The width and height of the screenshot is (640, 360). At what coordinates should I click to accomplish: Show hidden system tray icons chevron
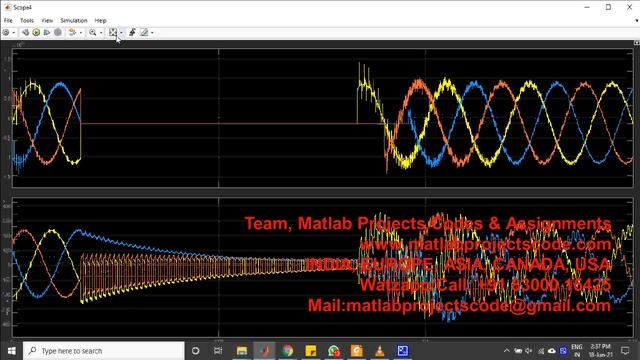click(507, 351)
